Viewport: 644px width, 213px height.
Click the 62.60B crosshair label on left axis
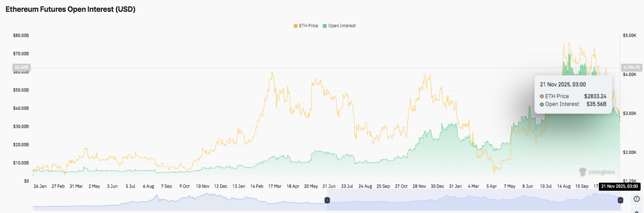tap(21, 67)
